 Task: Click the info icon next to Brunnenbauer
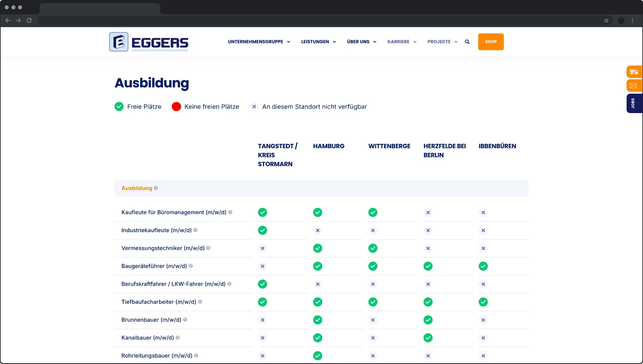point(185,320)
